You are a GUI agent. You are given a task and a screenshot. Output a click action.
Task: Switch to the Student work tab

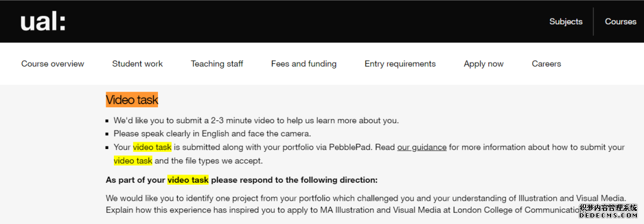click(x=137, y=64)
